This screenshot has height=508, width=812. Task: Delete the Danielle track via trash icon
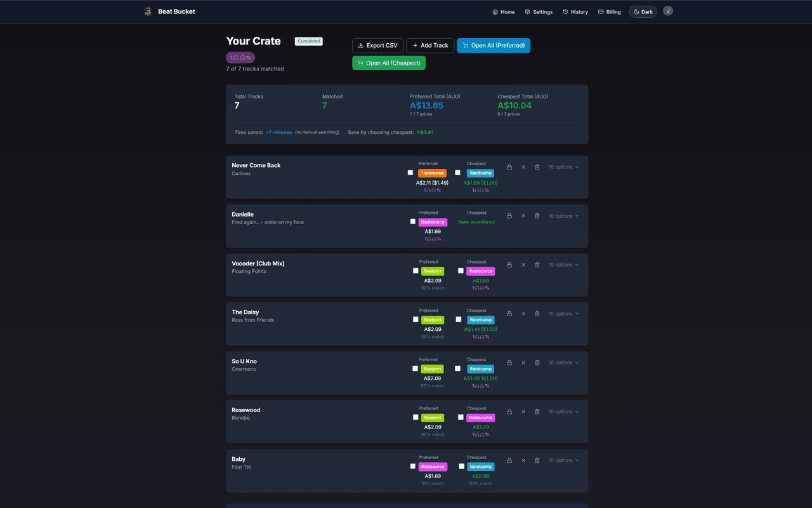tap(537, 216)
